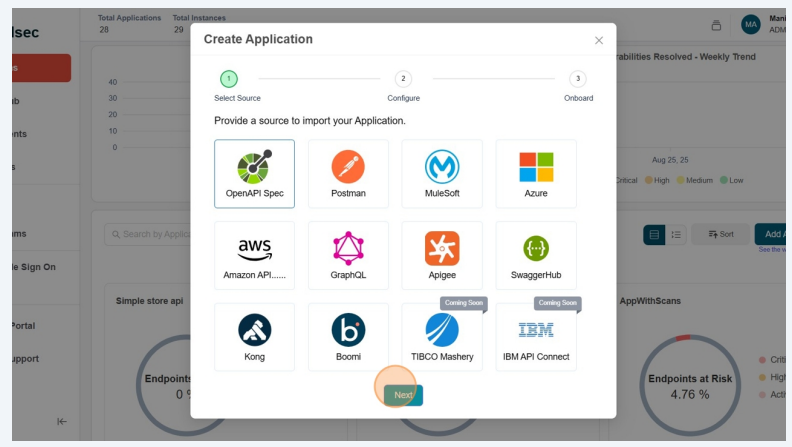Viewport: 792px width, 447px height.
Task: Toggle the High legend in weekly trend
Action: (657, 180)
